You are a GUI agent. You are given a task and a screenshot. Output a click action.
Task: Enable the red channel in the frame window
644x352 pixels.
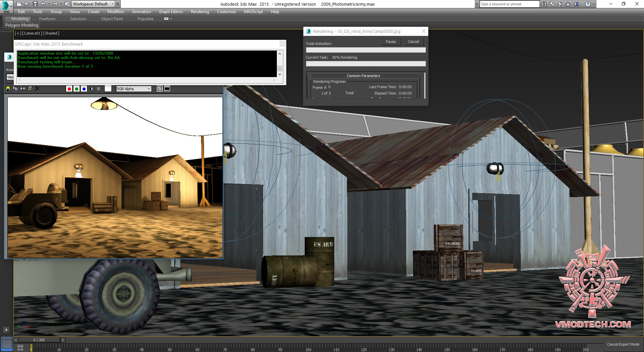pyautogui.click(x=69, y=89)
